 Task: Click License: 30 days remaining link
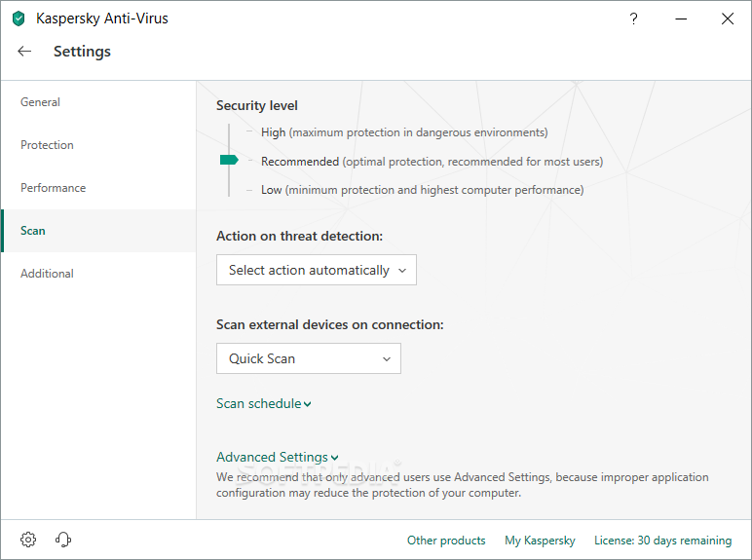[662, 541]
